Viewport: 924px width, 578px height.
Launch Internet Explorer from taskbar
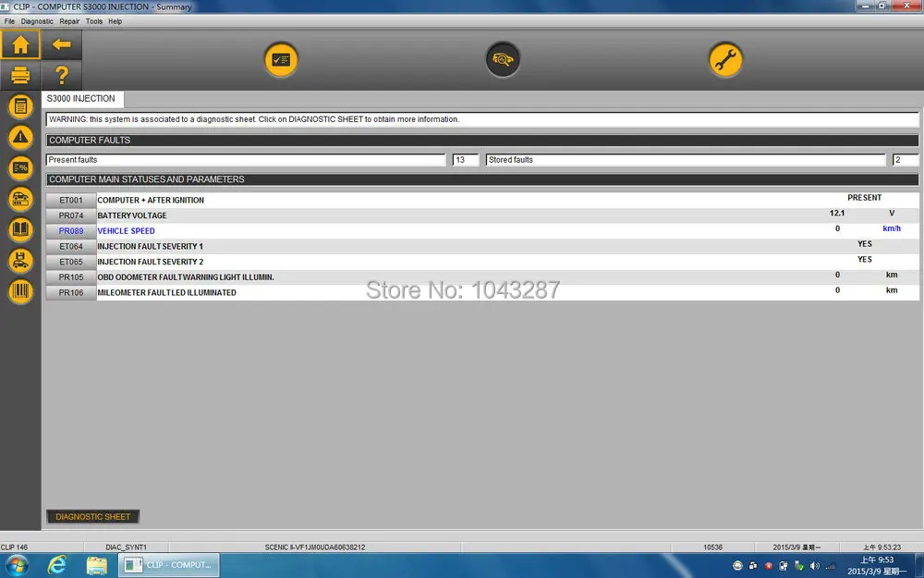(x=56, y=566)
